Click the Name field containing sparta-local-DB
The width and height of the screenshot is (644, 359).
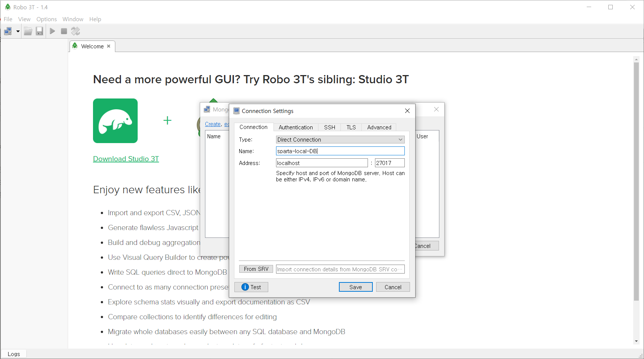pyautogui.click(x=340, y=151)
